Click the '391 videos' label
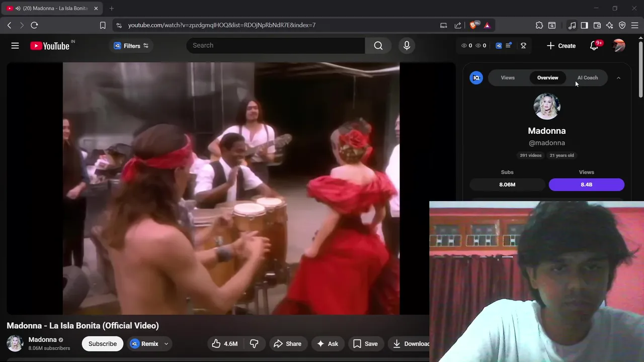Viewport: 644px width, 362px height. coord(531,155)
